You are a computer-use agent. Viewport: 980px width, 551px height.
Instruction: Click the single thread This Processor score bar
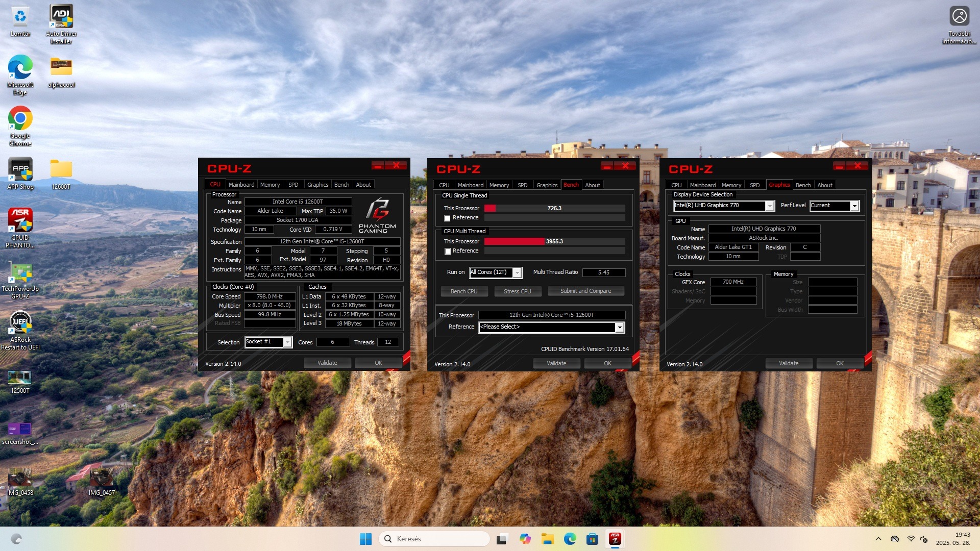coord(554,208)
